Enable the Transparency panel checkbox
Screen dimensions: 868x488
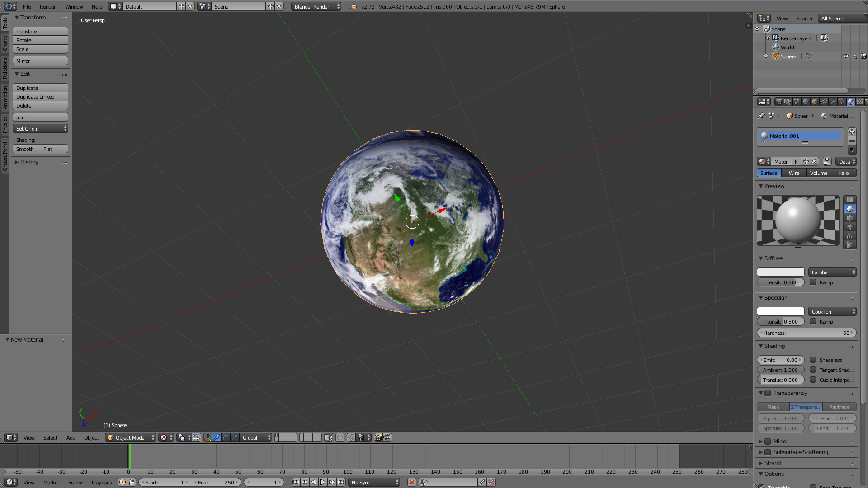click(x=768, y=393)
